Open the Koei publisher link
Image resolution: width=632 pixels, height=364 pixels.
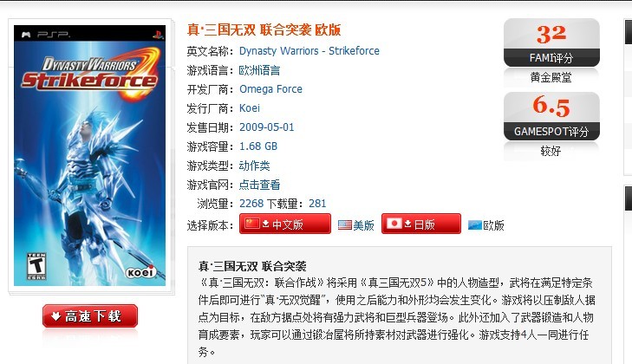(x=250, y=108)
